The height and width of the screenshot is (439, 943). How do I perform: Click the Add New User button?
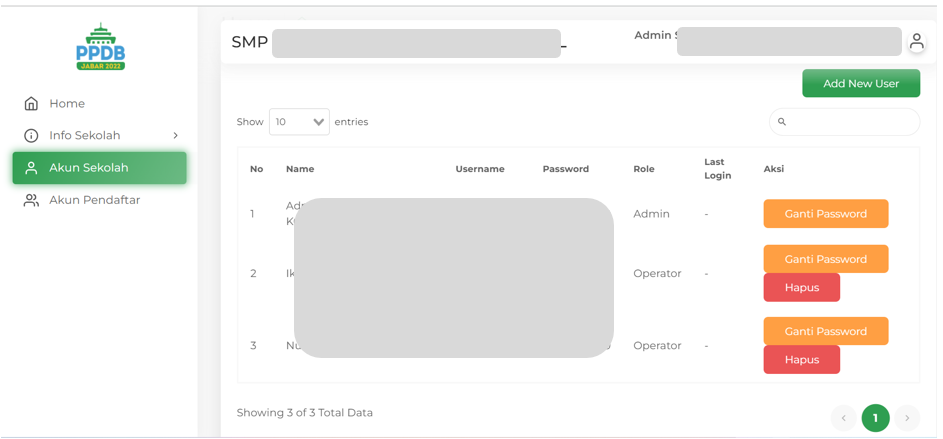(x=860, y=84)
